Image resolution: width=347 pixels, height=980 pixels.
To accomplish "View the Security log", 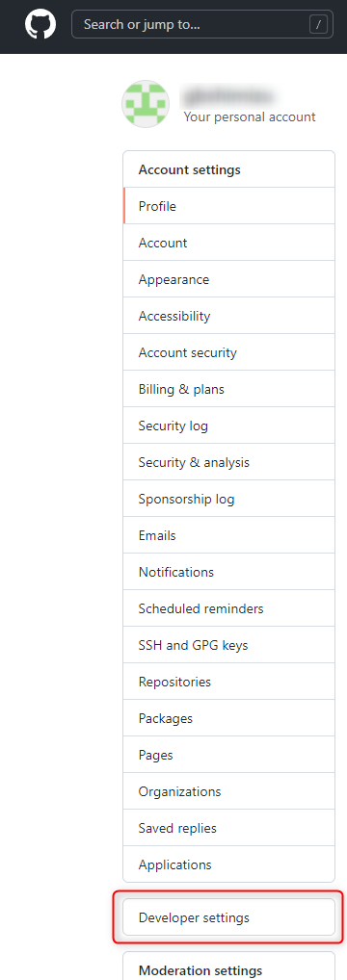I will coord(229,426).
